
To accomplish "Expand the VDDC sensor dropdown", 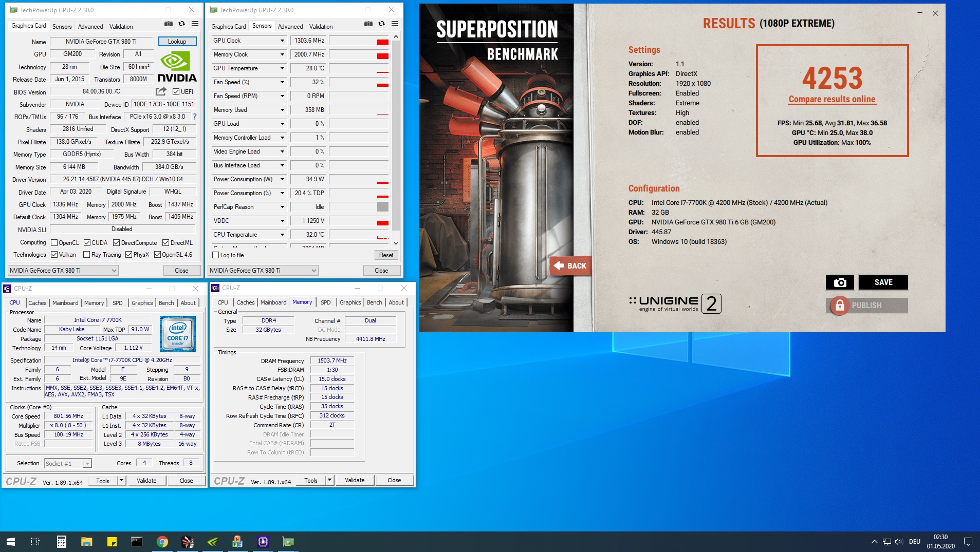I will (282, 221).
